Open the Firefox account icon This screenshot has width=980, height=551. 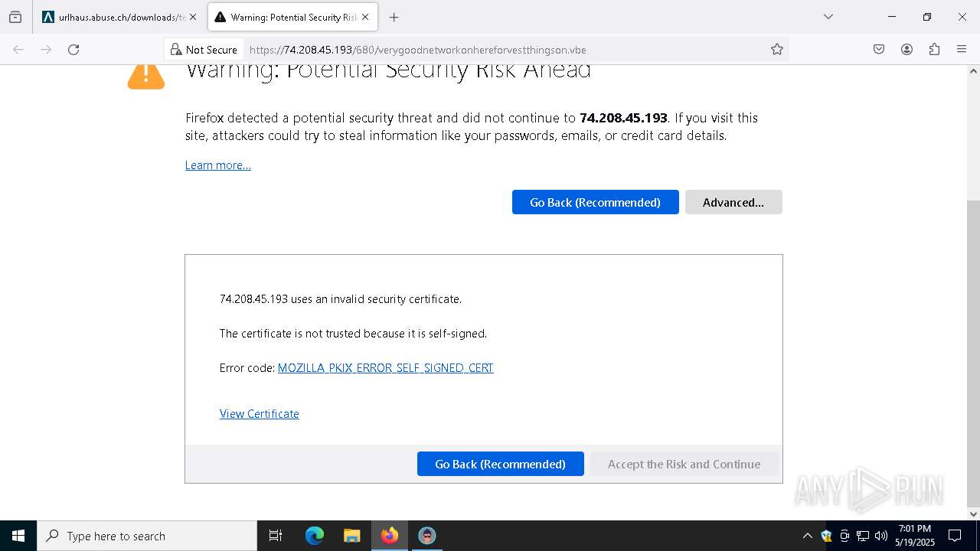click(906, 50)
